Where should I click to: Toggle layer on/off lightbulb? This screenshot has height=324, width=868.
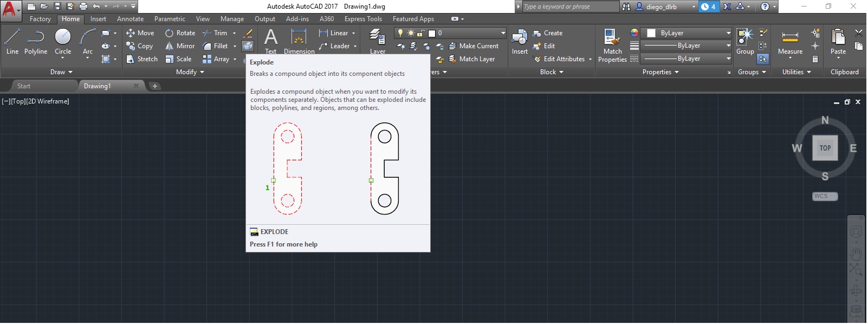pyautogui.click(x=400, y=33)
